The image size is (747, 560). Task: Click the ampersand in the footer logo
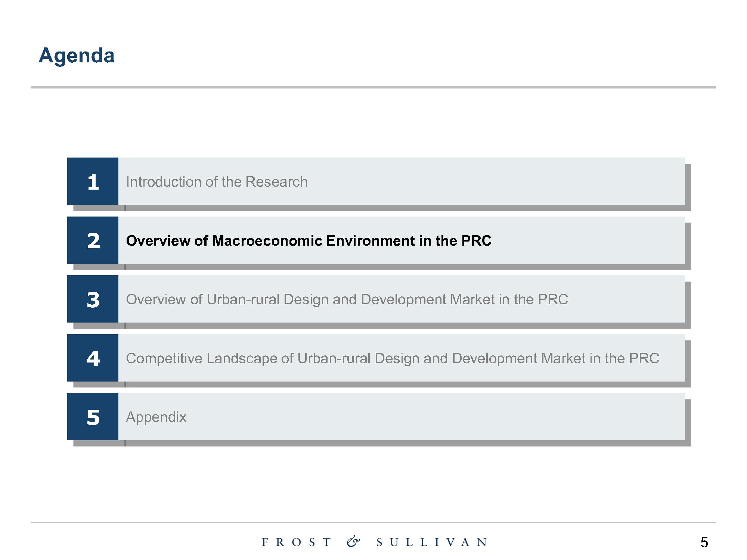tap(353, 541)
